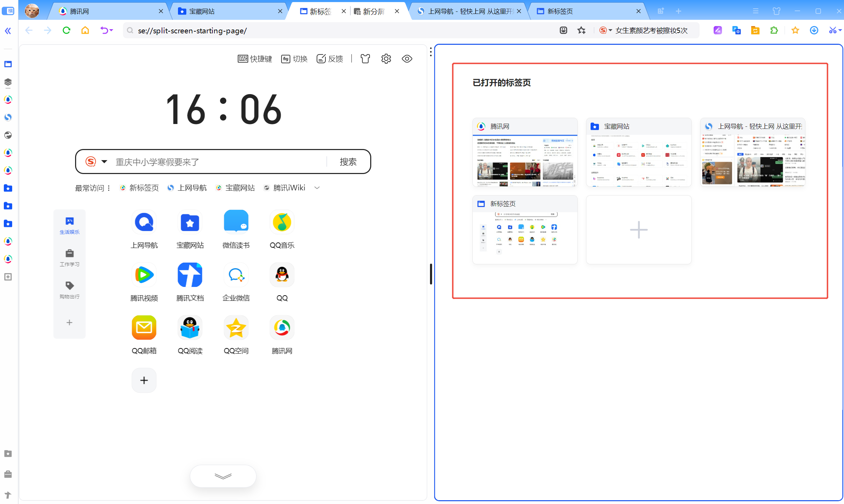844x504 pixels.
Task: Open new tab page settings gear
Action: point(386,59)
